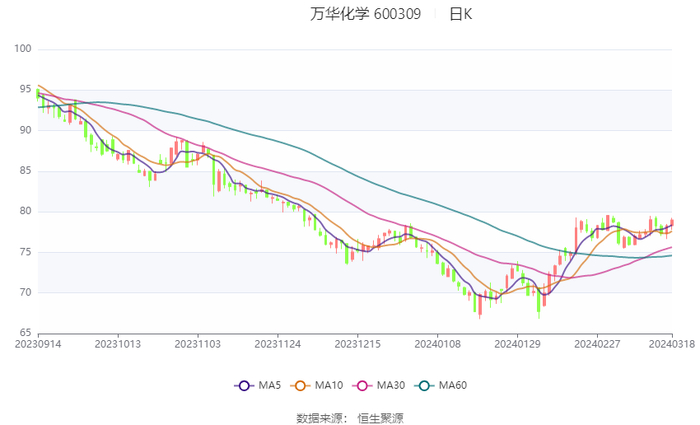Viewport: 700px width, 425px height.
Task: Click the 20231215 date axis label
Action: pyautogui.click(x=357, y=344)
